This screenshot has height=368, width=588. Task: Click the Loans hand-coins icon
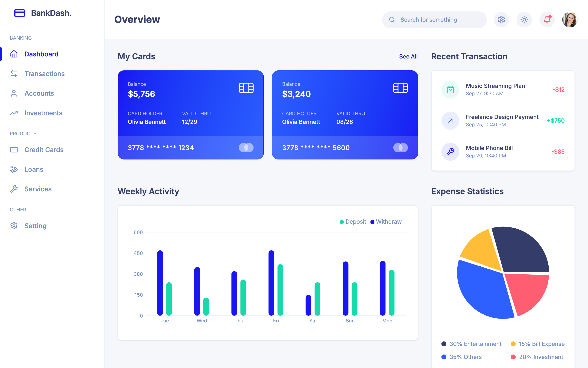click(x=14, y=169)
